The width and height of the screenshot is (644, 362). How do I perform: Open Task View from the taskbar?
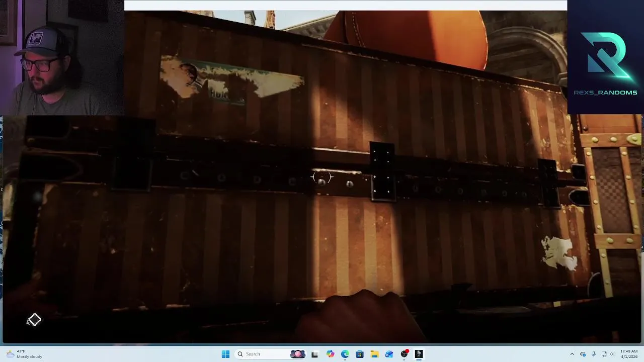click(315, 354)
